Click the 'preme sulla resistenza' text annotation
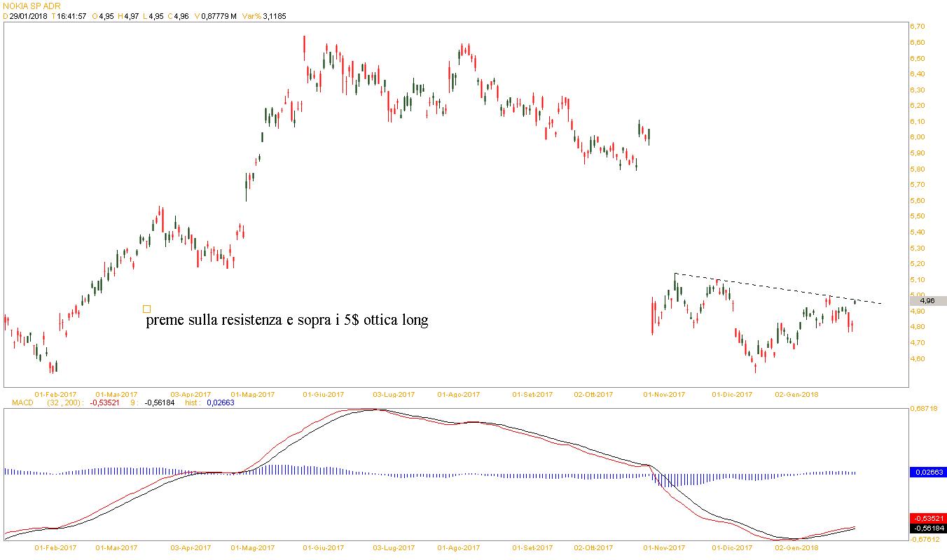This screenshot has height=560, width=947. (286, 321)
